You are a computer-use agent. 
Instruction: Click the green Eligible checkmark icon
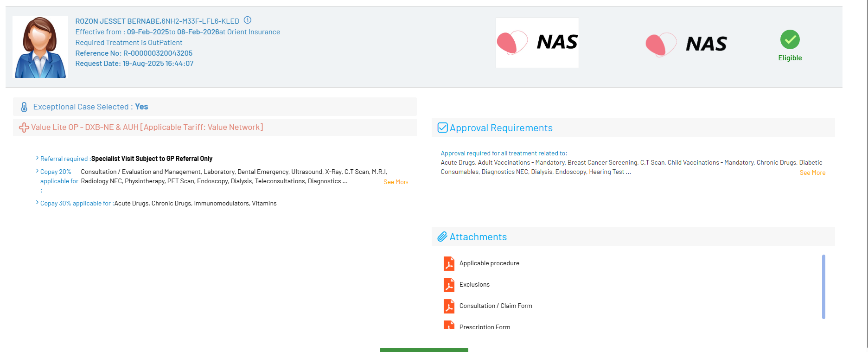click(x=790, y=39)
